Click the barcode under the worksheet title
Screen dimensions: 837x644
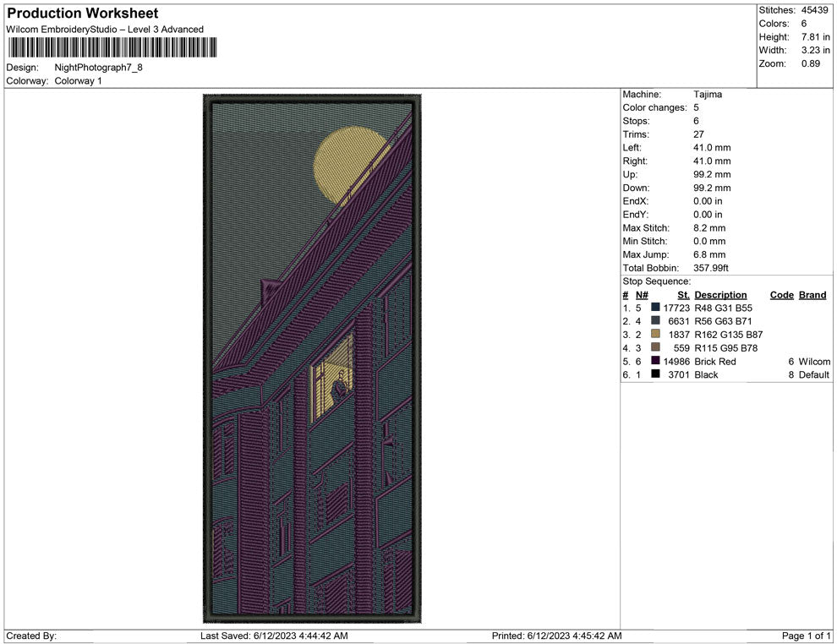(x=112, y=47)
